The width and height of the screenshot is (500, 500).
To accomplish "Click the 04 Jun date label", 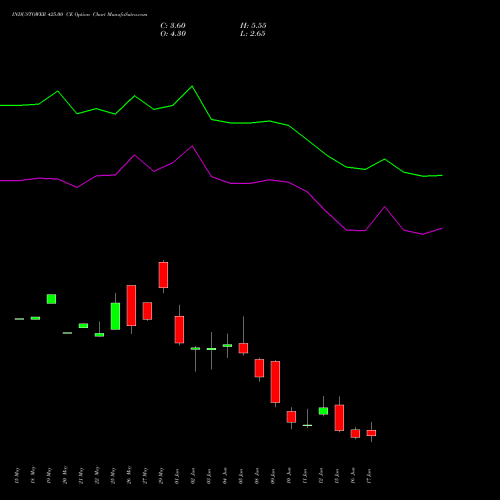I will (x=225, y=476).
